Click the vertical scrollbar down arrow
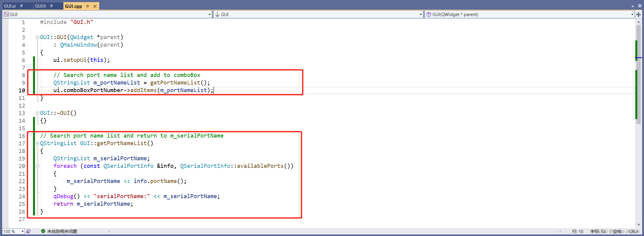The height and width of the screenshot is (236, 644). click(x=639, y=225)
